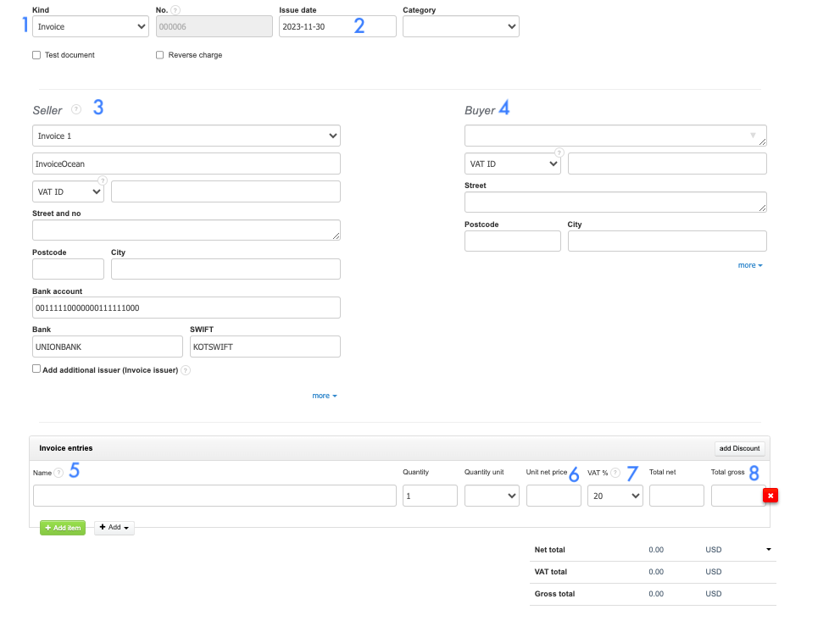Open the Category dropdown
The height and width of the screenshot is (621, 840).
460,27
